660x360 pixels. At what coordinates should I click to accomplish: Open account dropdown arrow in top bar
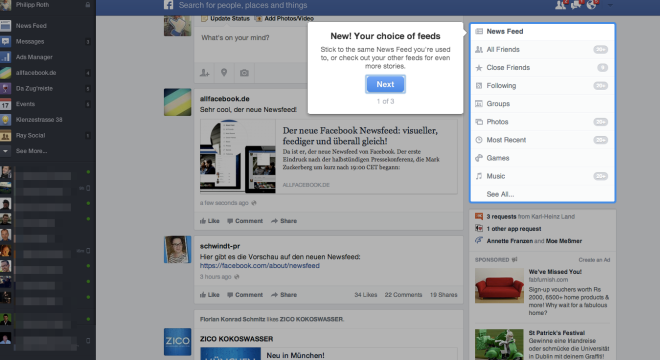coord(610,5)
